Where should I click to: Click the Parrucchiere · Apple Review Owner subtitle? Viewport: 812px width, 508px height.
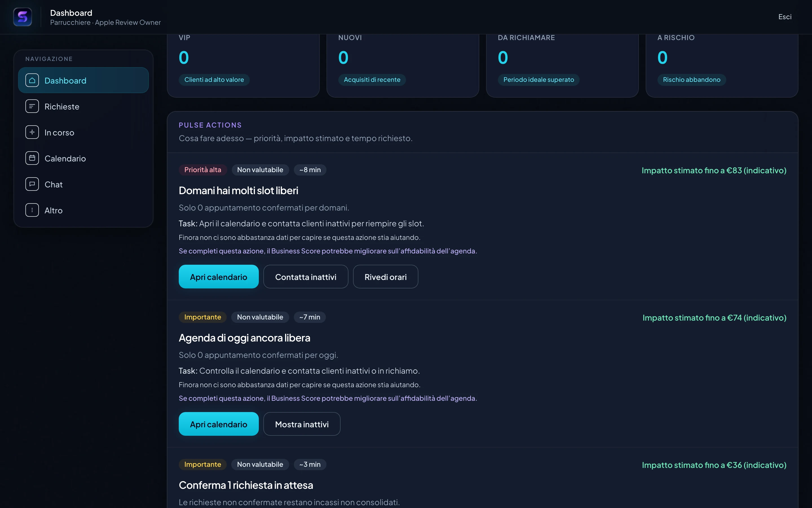coord(105,23)
